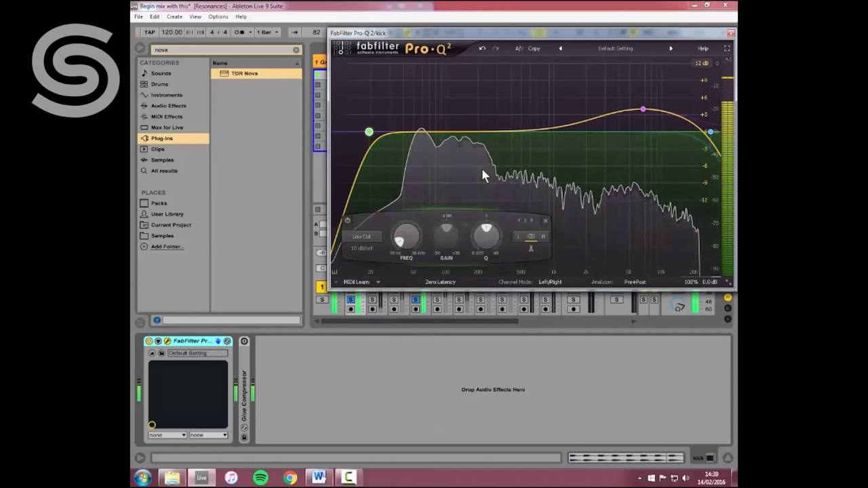Open the 12 dB display range menu

[702, 63]
